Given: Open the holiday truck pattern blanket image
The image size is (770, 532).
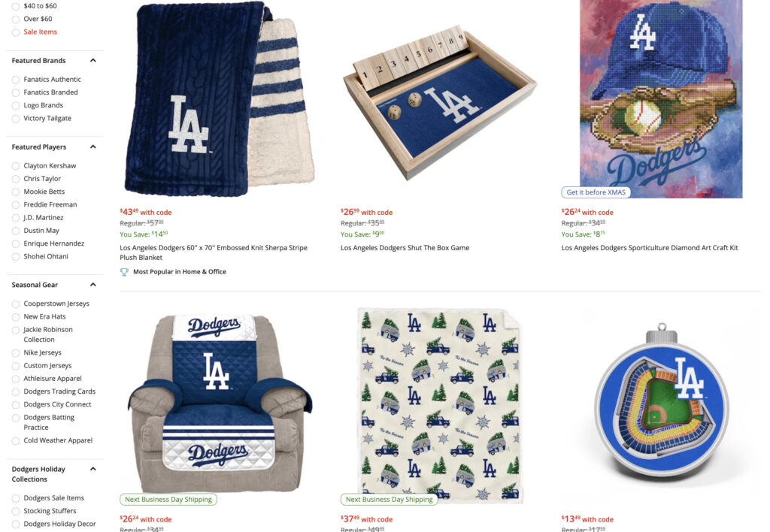Looking at the screenshot, I should click(x=440, y=405).
